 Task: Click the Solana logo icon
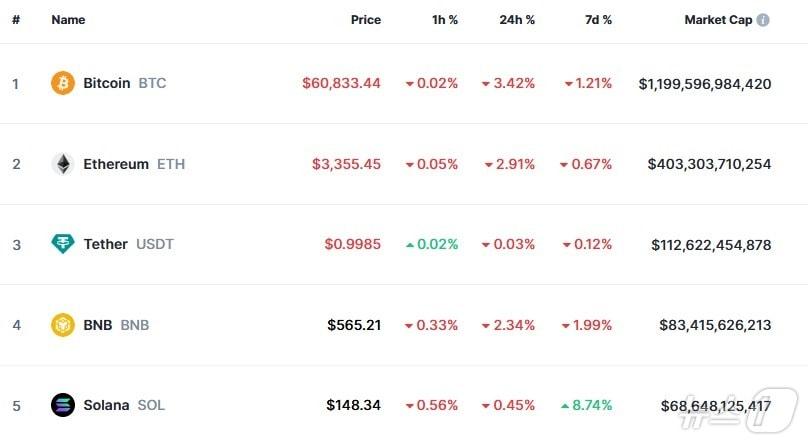click(63, 405)
